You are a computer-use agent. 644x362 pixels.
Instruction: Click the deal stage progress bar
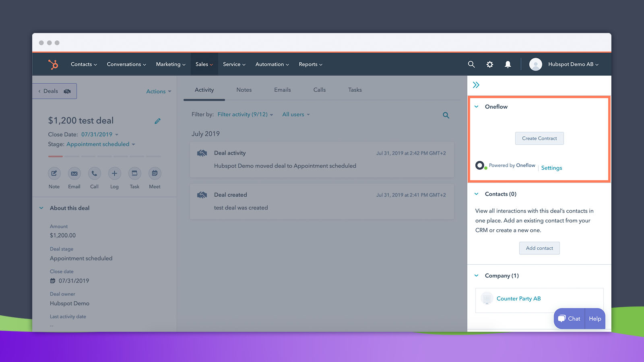[105, 156]
